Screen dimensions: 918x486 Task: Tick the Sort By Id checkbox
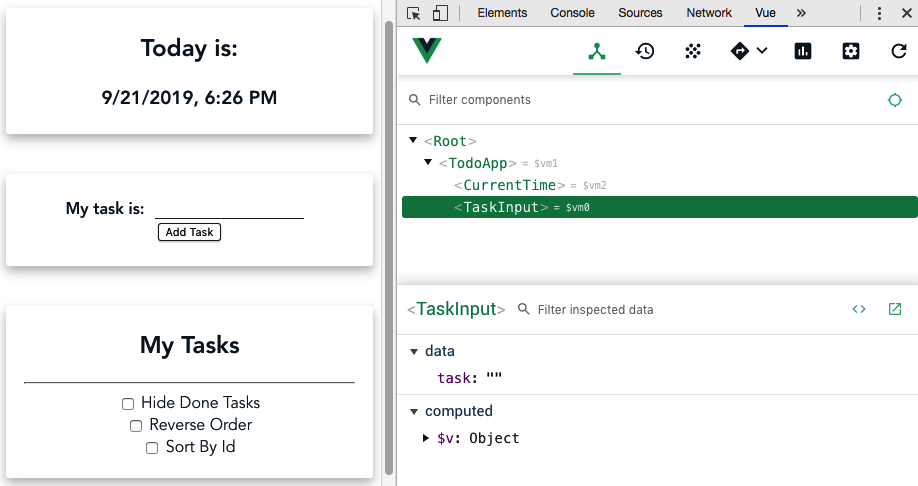(x=152, y=448)
